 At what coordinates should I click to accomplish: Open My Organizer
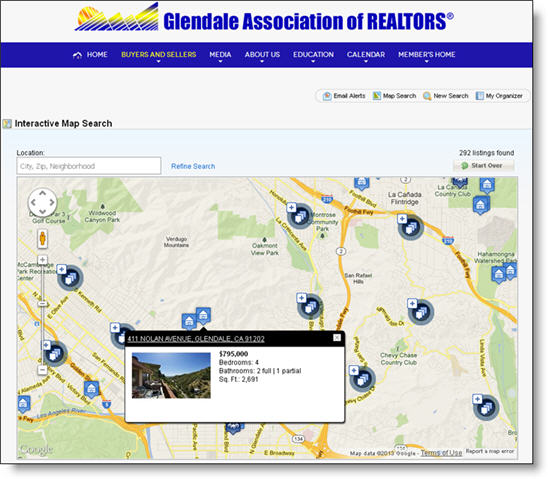click(499, 96)
